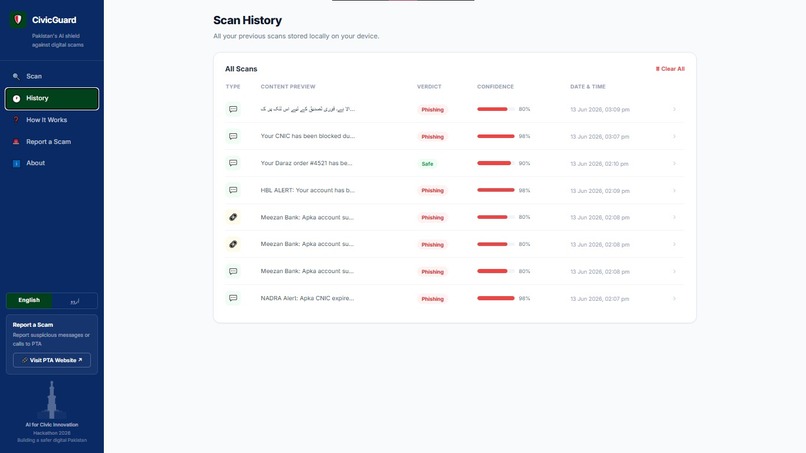The image size is (806, 453).
Task: Expand the NADRA Alert scan chevron
Action: 674,298
